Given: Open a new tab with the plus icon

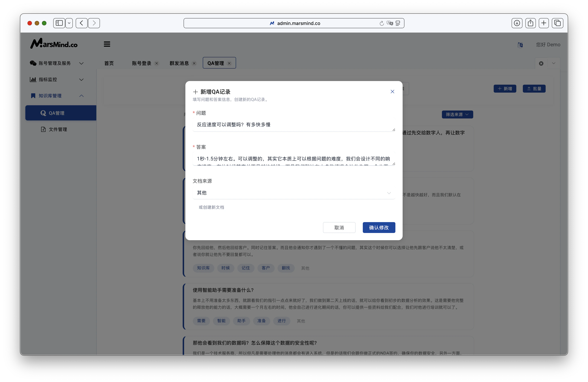Looking at the screenshot, I should (544, 23).
